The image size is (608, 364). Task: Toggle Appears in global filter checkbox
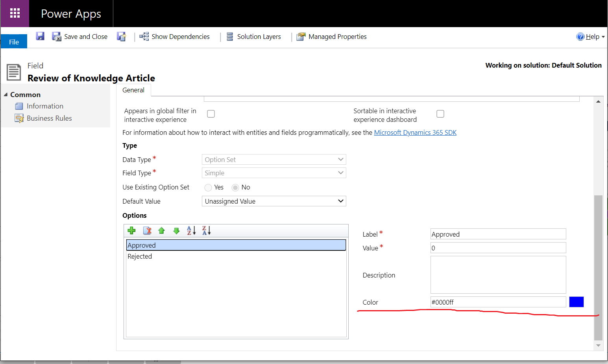point(211,114)
